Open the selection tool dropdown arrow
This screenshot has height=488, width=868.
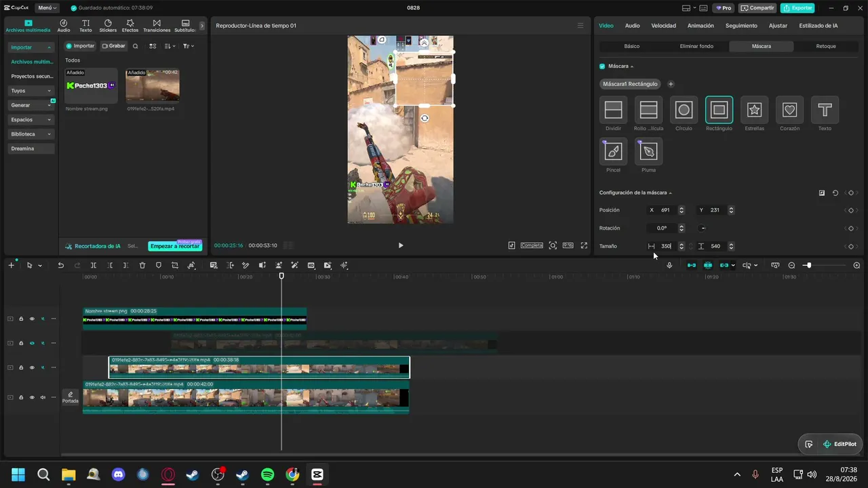click(x=40, y=266)
